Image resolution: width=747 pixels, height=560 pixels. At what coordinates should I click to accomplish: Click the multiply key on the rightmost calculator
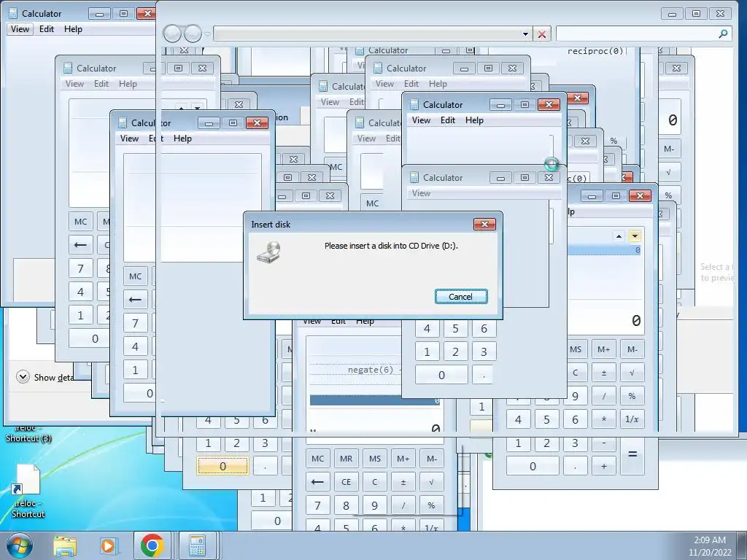click(x=603, y=419)
